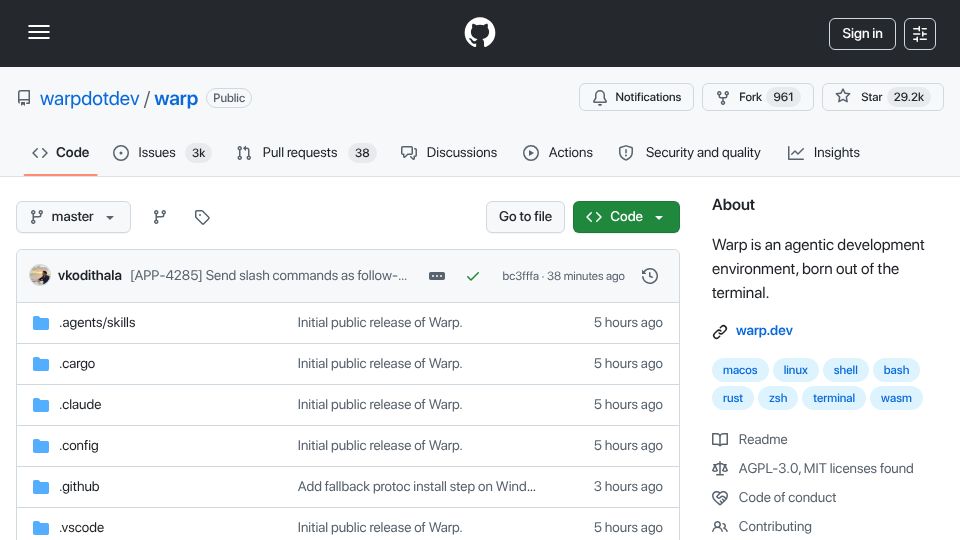Click the Sign in button
The image size is (960, 540).
[862, 34]
